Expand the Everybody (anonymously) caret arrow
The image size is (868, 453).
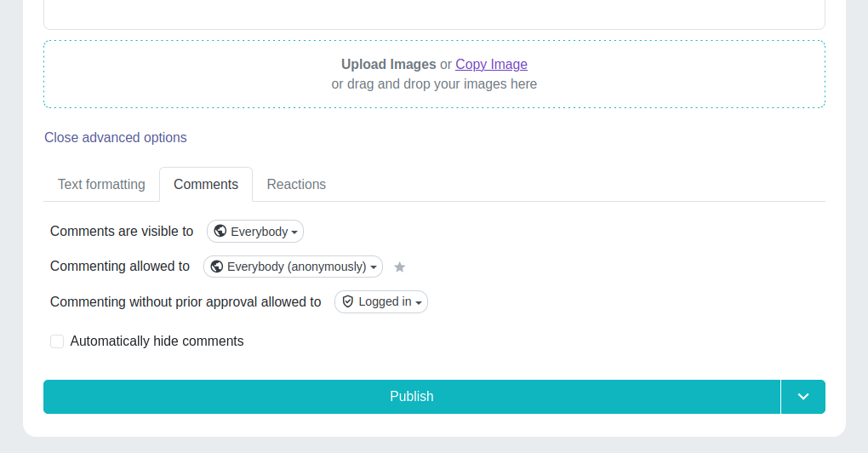(x=373, y=267)
